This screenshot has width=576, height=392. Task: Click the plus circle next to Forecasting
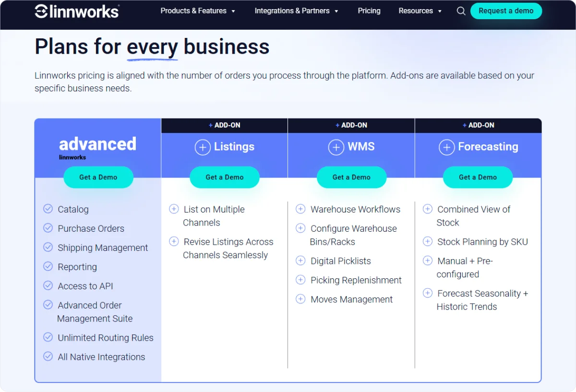pyautogui.click(x=447, y=147)
